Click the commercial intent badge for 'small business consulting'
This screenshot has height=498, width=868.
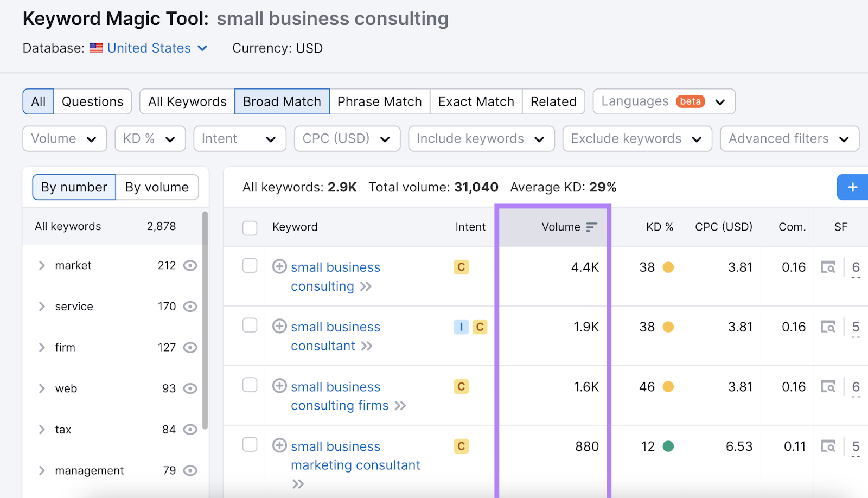tap(461, 267)
